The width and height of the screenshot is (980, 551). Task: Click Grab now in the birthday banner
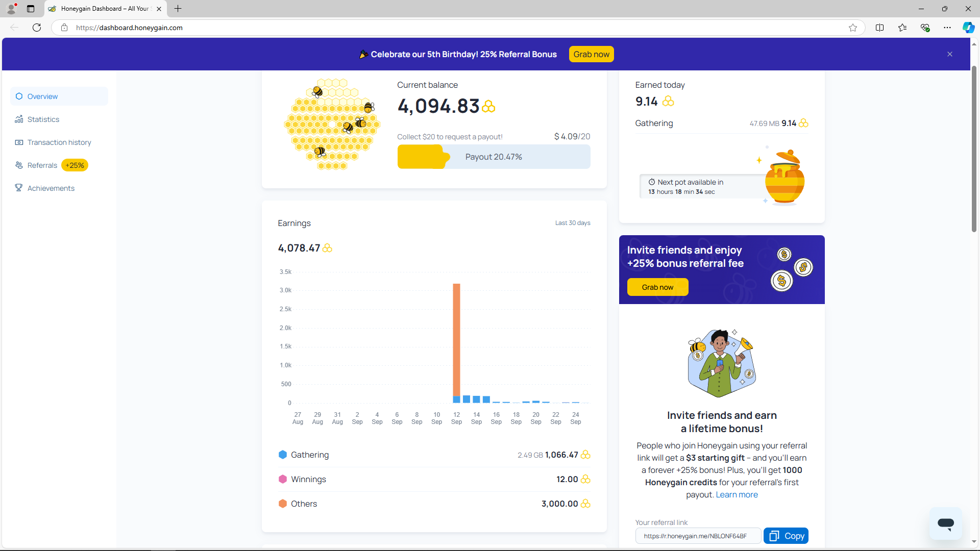pos(591,54)
